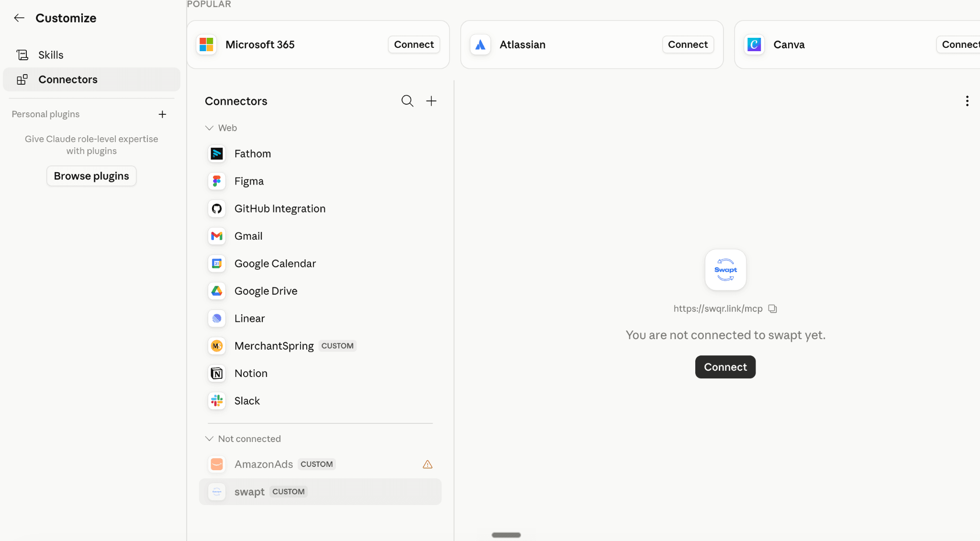The height and width of the screenshot is (541, 980).
Task: Select the Figma connector icon
Action: (217, 181)
